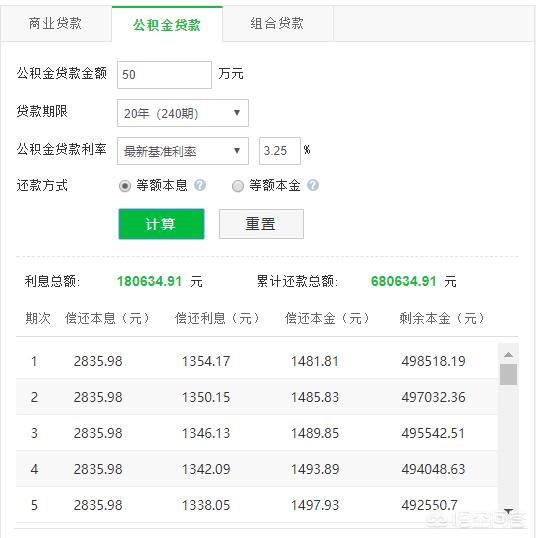
Task: Click help icon beside 等额本息
Action: 200,185
